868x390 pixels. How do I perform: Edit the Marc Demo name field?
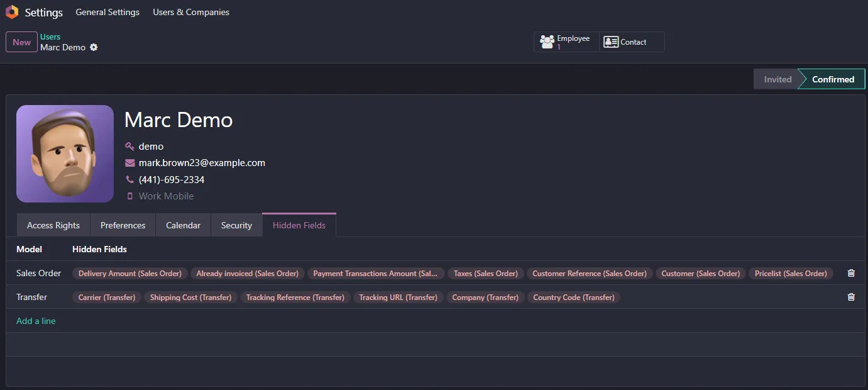[179, 120]
